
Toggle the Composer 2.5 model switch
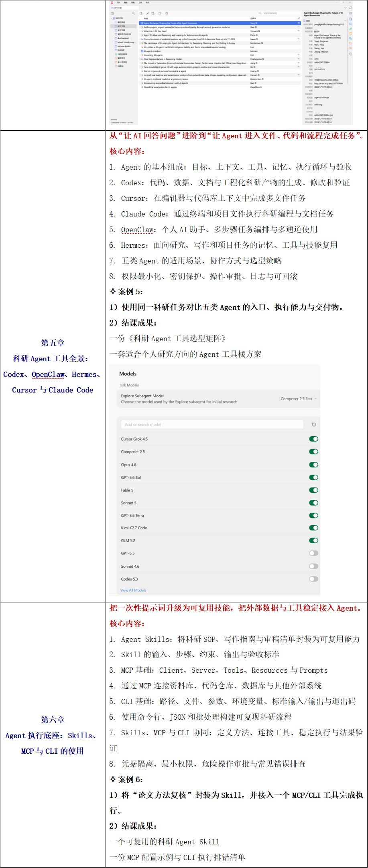pyautogui.click(x=314, y=452)
